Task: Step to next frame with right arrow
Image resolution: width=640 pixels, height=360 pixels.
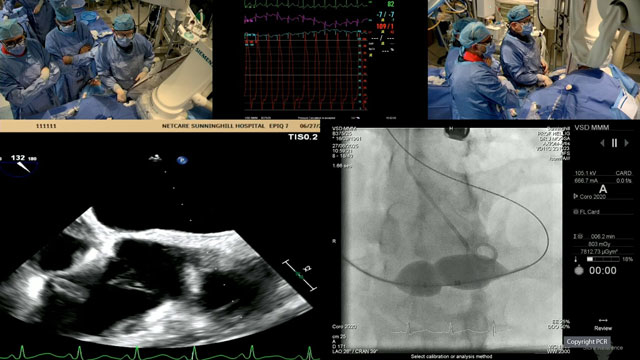Action: [627, 143]
